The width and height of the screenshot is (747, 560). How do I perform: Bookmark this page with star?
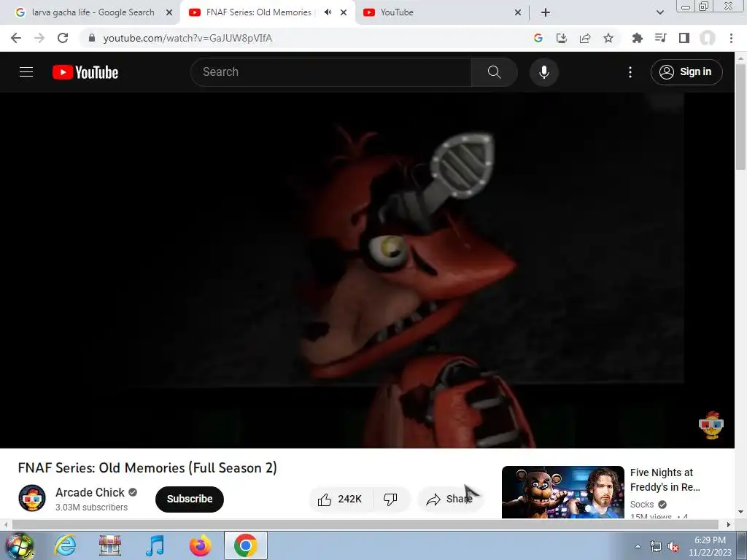(x=608, y=38)
